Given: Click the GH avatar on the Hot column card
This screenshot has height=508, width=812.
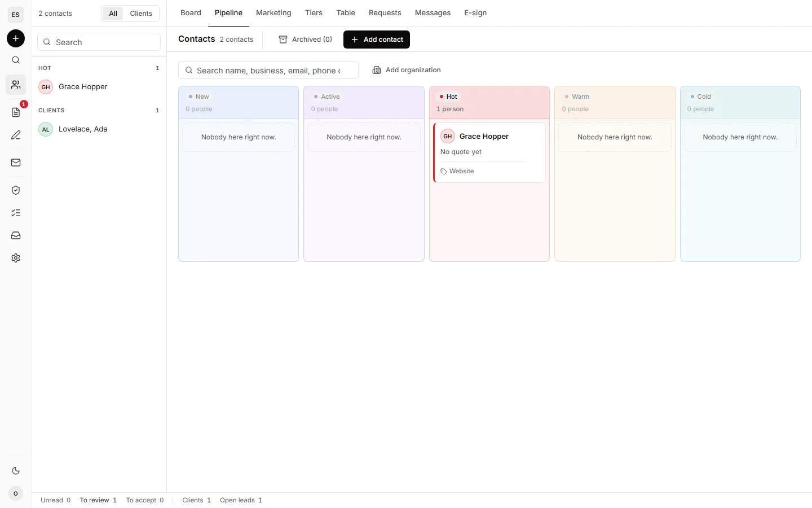Looking at the screenshot, I should pos(448,136).
